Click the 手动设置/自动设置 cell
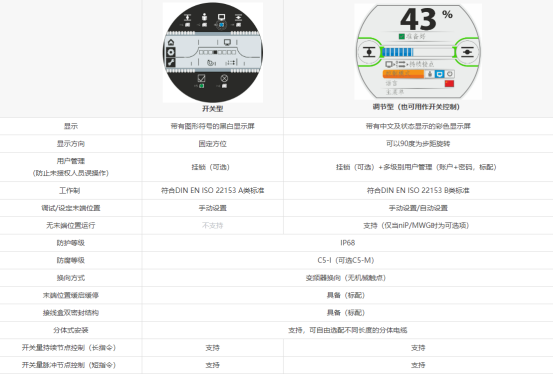The image size is (553, 375). [418, 208]
